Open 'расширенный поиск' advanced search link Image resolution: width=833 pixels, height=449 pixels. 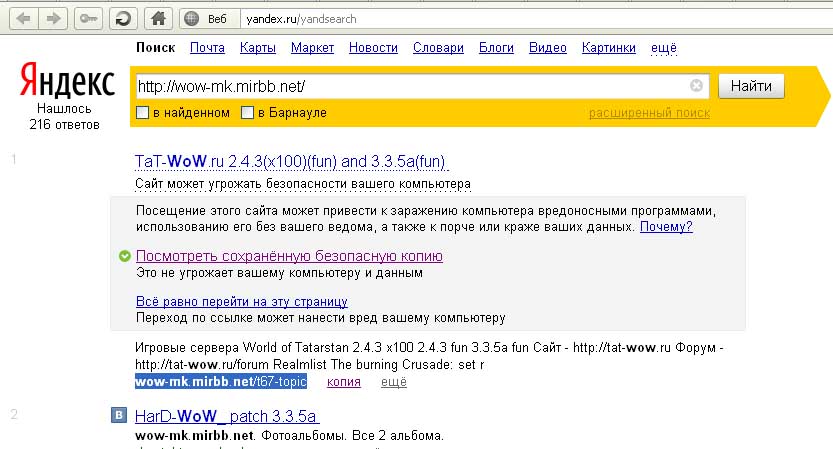pos(649,113)
